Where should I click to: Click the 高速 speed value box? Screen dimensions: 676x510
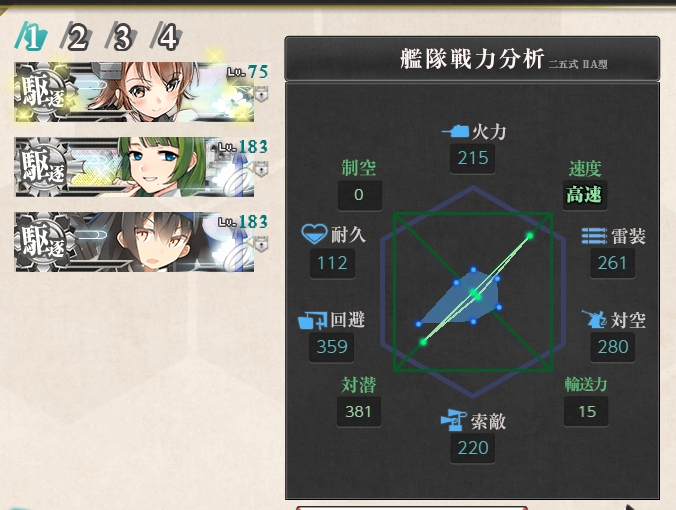click(585, 195)
